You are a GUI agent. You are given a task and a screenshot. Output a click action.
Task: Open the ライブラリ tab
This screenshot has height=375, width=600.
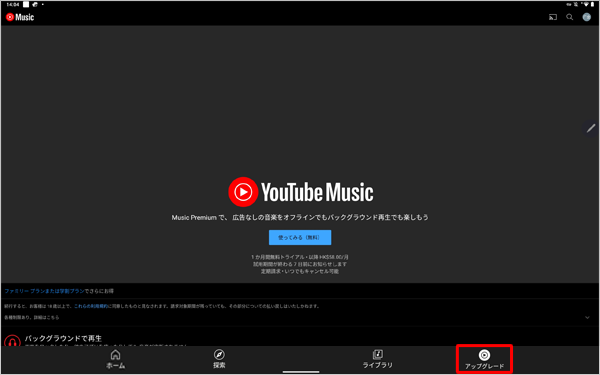(378, 359)
